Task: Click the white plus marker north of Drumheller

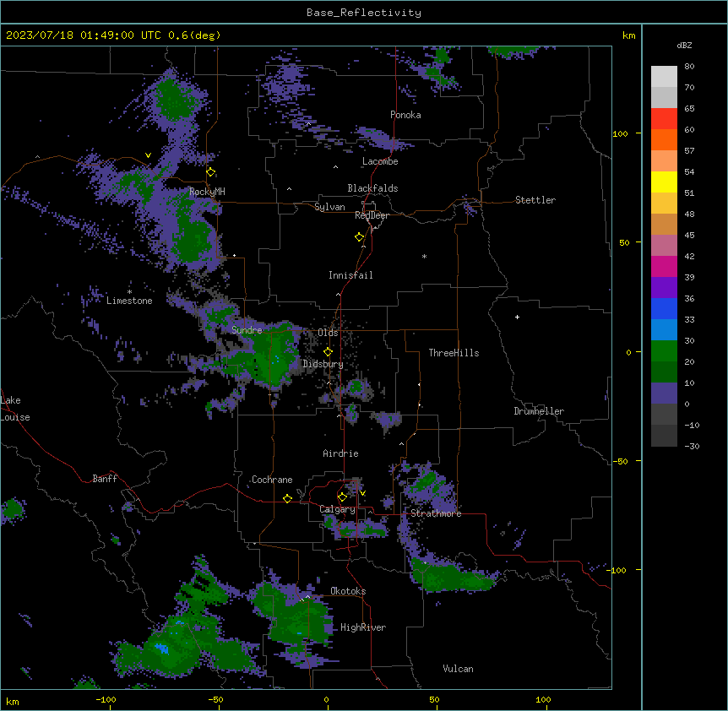Action: coord(517,317)
